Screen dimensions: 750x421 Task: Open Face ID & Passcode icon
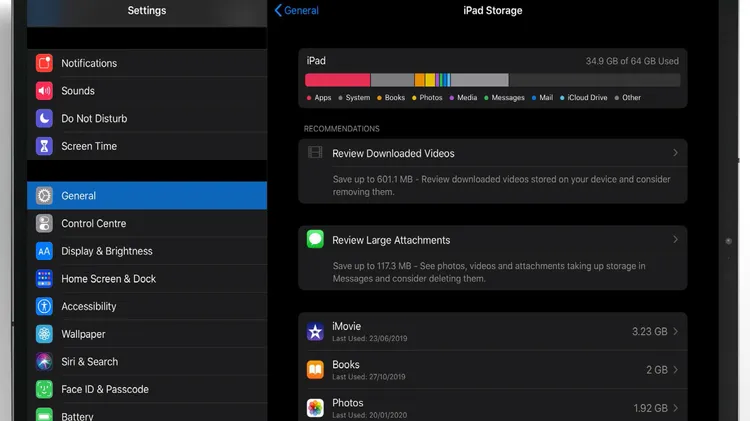(44, 389)
